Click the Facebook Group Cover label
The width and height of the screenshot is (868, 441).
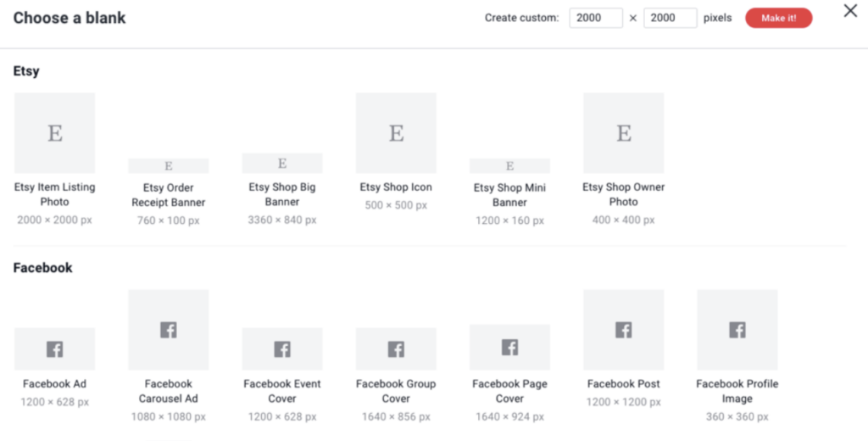point(396,391)
